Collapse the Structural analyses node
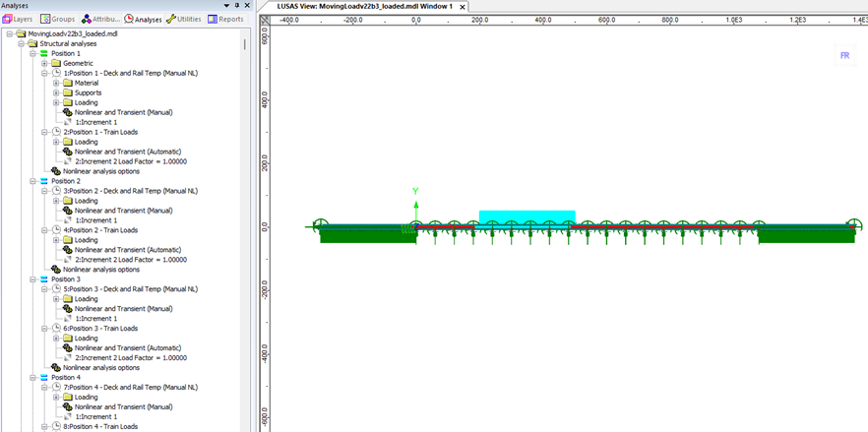The width and height of the screenshot is (868, 432). (x=21, y=43)
